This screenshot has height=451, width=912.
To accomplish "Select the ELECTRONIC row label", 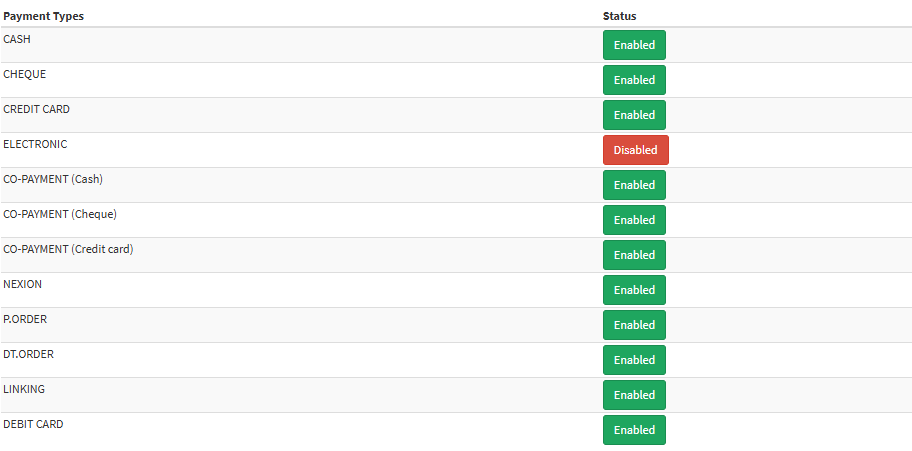I will click(35, 144).
